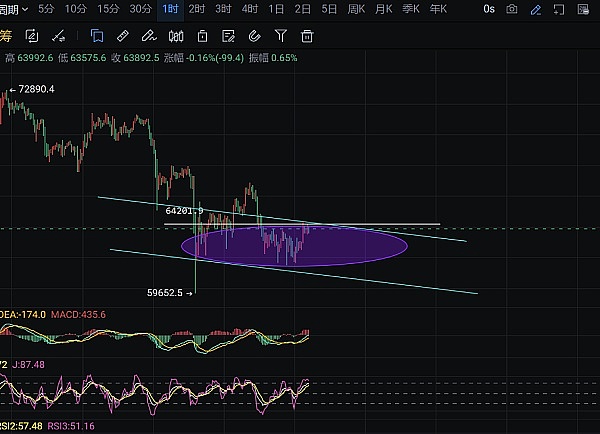Click the 59652.5 low price label
600x434 pixels.
click(164, 292)
